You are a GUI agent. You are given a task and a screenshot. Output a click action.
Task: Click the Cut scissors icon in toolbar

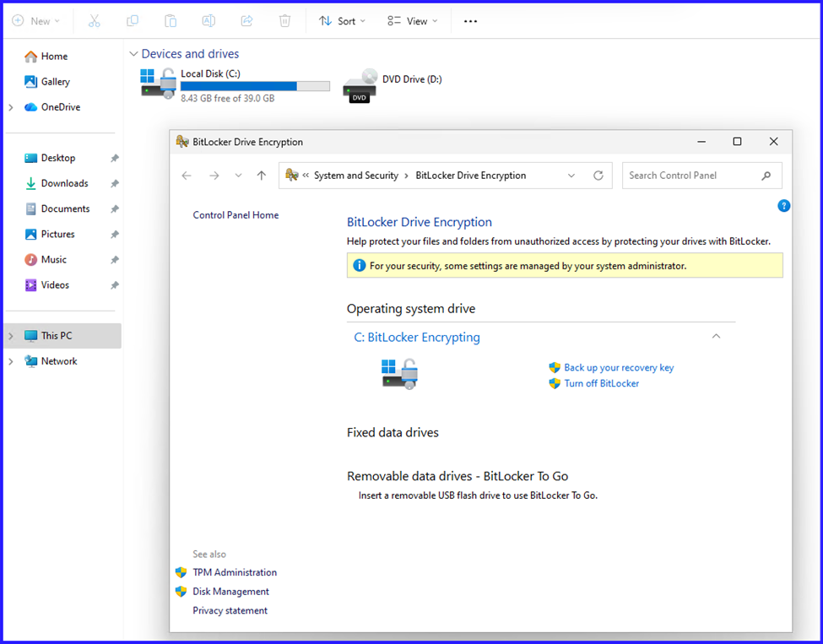(94, 21)
